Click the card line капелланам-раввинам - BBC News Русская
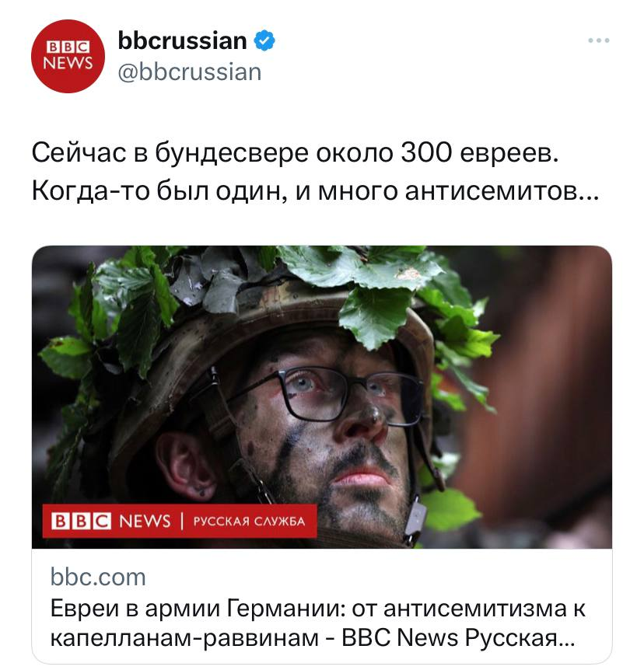Image resolution: width=644 pixels, height=670 pixels. (313, 638)
